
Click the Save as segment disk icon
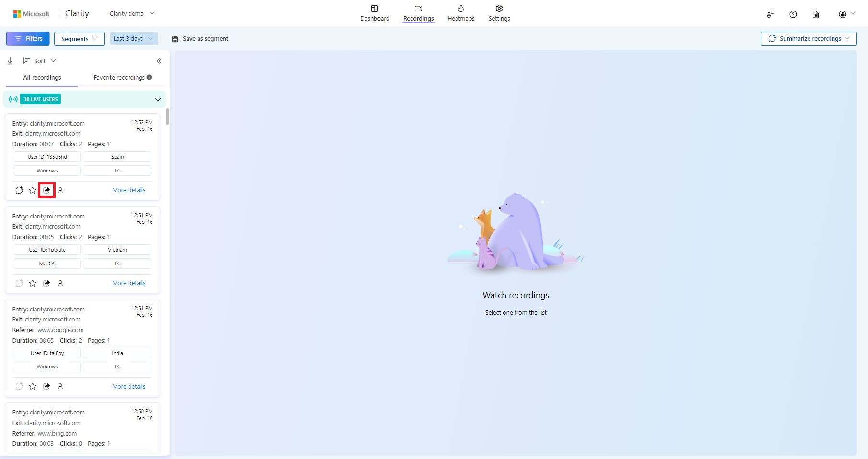175,39
